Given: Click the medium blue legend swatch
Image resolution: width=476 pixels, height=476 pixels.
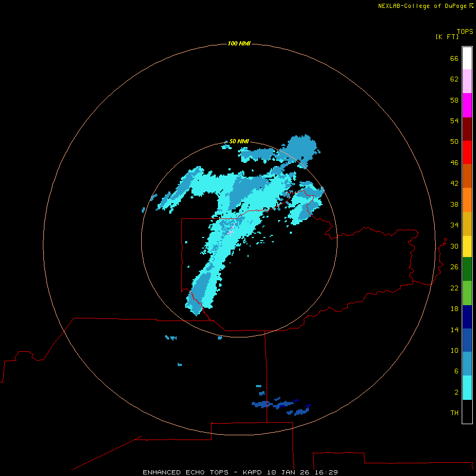Looking at the screenshot, I should tap(467, 340).
